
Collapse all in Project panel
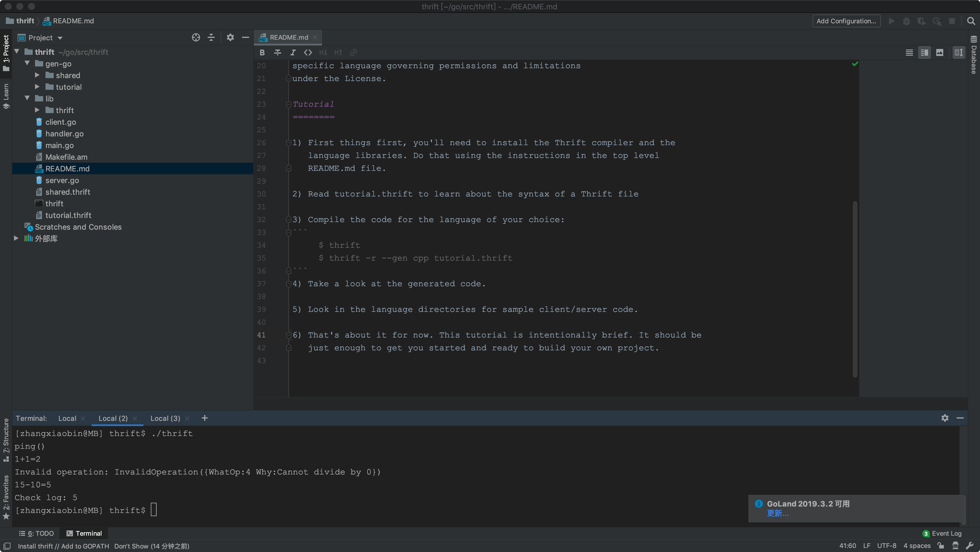tap(211, 37)
